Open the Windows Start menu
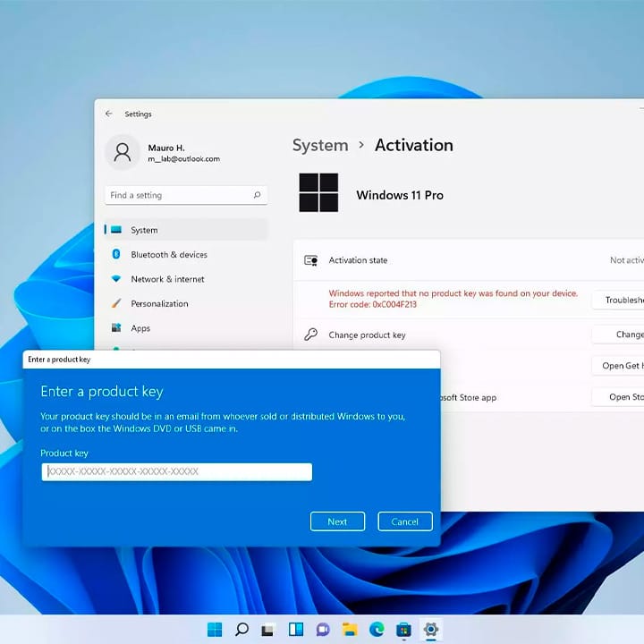 click(215, 630)
